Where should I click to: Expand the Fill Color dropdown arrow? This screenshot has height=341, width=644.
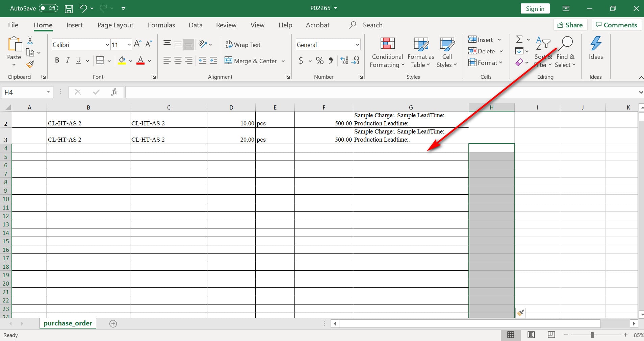pyautogui.click(x=131, y=61)
